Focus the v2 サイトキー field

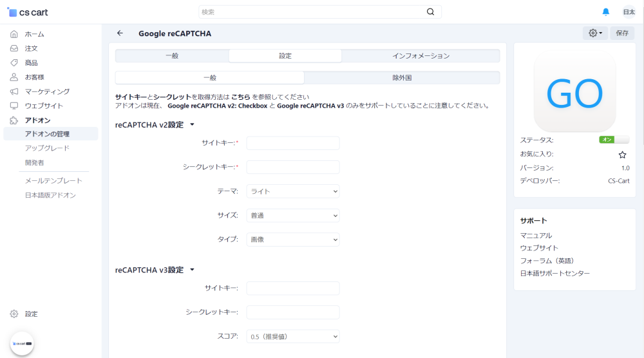coord(293,143)
